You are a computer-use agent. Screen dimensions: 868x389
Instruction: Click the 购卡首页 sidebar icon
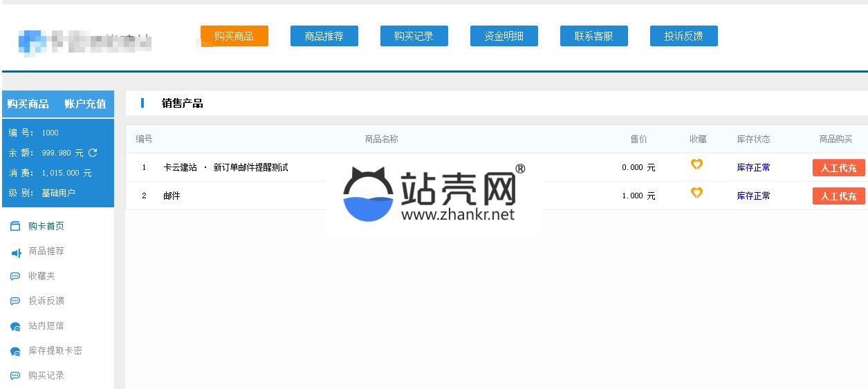click(15, 226)
